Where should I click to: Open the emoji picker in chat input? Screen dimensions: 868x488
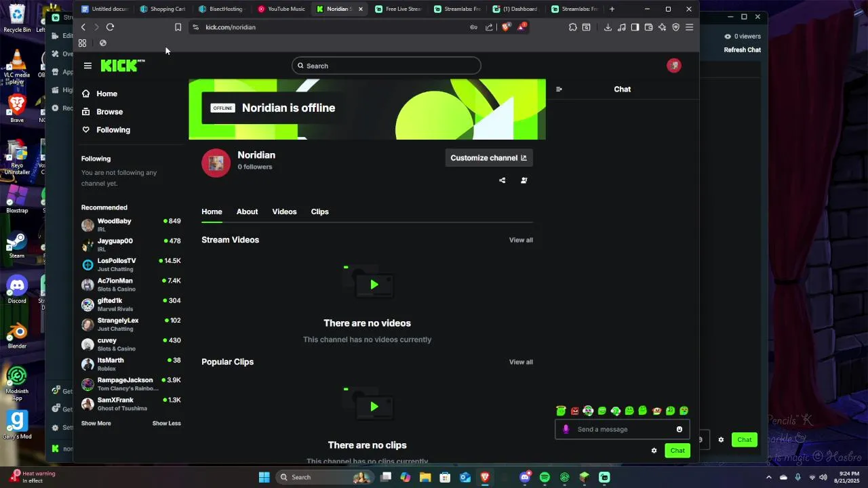point(679,429)
